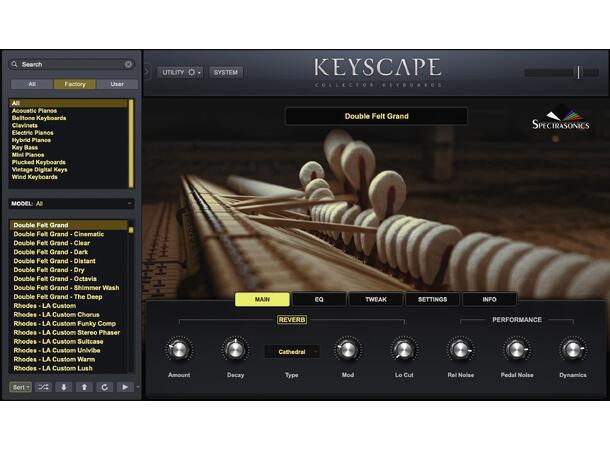Select Hybrid Pianos category
The height and width of the screenshot is (450, 610).
69,140
